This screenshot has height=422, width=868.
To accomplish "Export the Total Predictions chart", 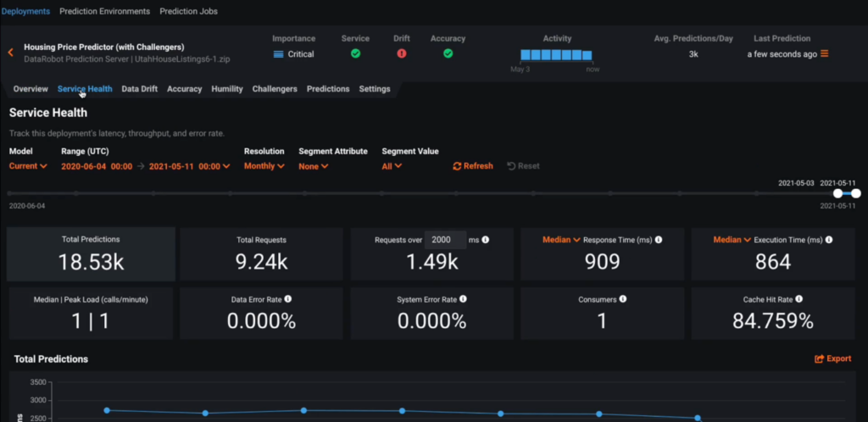I will pos(832,358).
